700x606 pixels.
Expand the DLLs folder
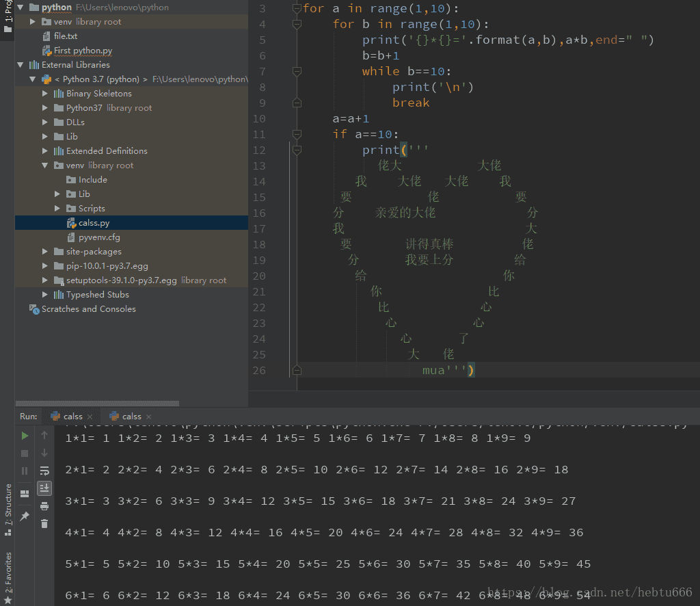pos(44,122)
